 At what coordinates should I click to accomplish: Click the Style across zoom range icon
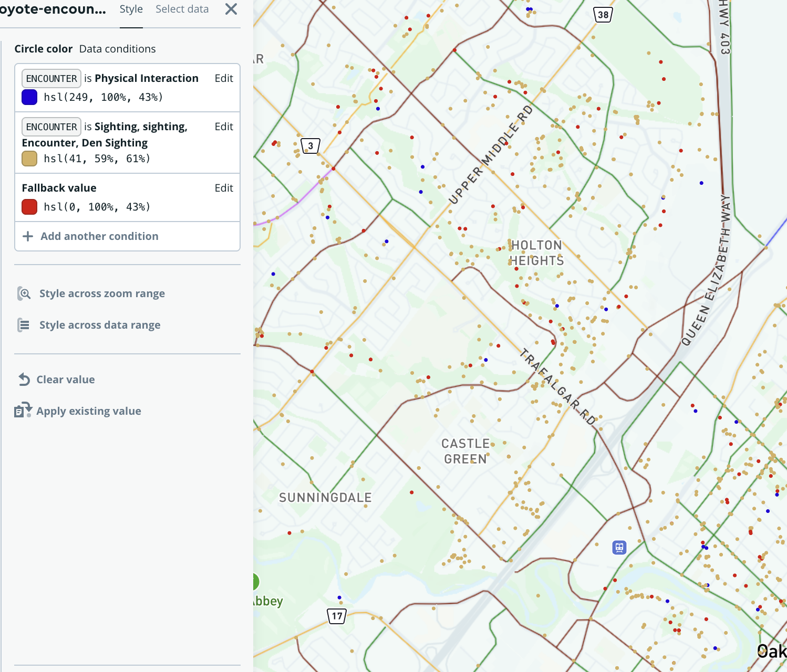coord(24,293)
